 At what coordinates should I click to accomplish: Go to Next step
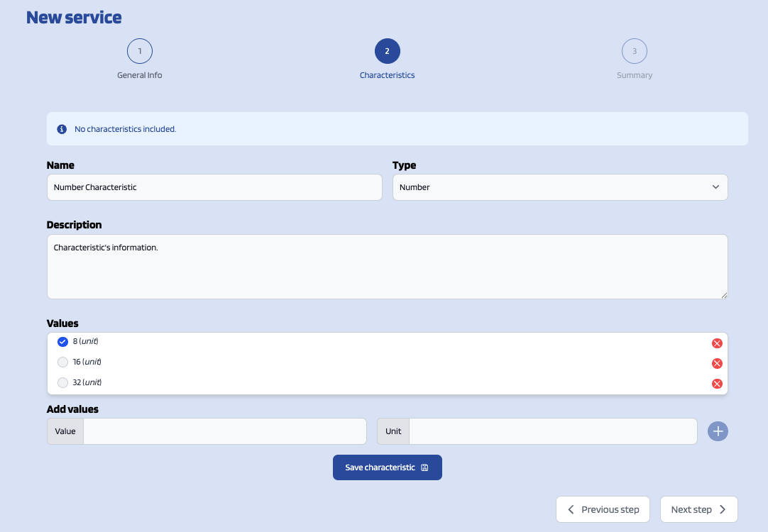click(698, 509)
